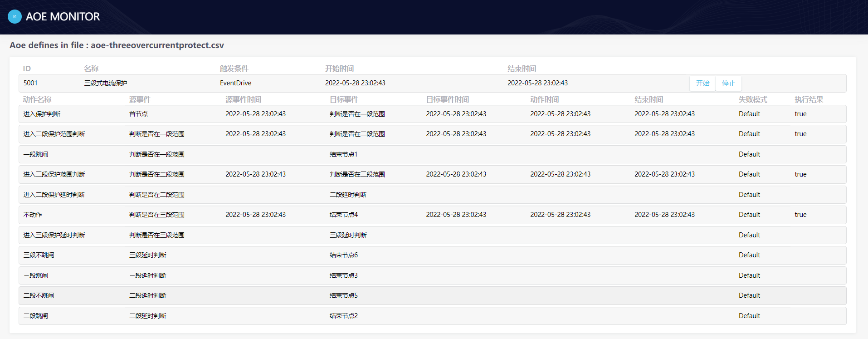Viewport: 868px width, 339px height.
Task: Click the 首节点 source event cell
Action: point(138,114)
